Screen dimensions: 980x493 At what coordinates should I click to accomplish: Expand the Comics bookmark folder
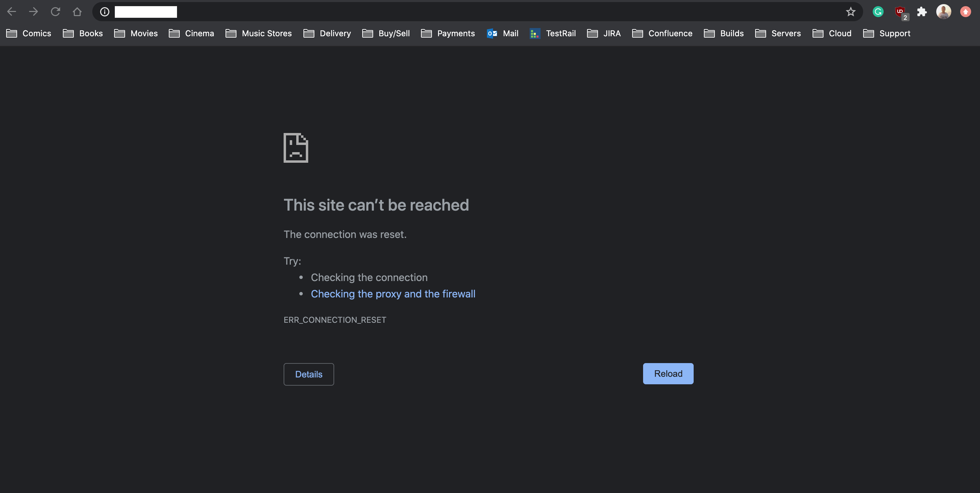29,34
